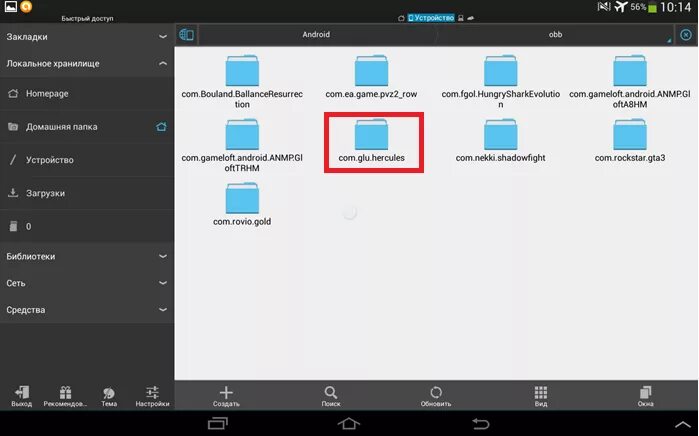The image size is (699, 436).
Task: Open the com.gameloft.android.ANMP.GloftTRHM folder
Action: (242, 144)
